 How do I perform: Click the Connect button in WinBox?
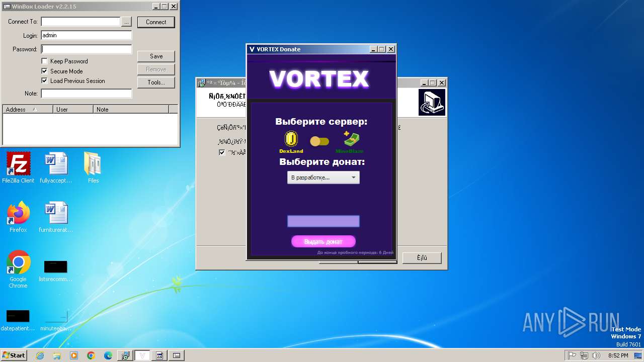tap(156, 22)
